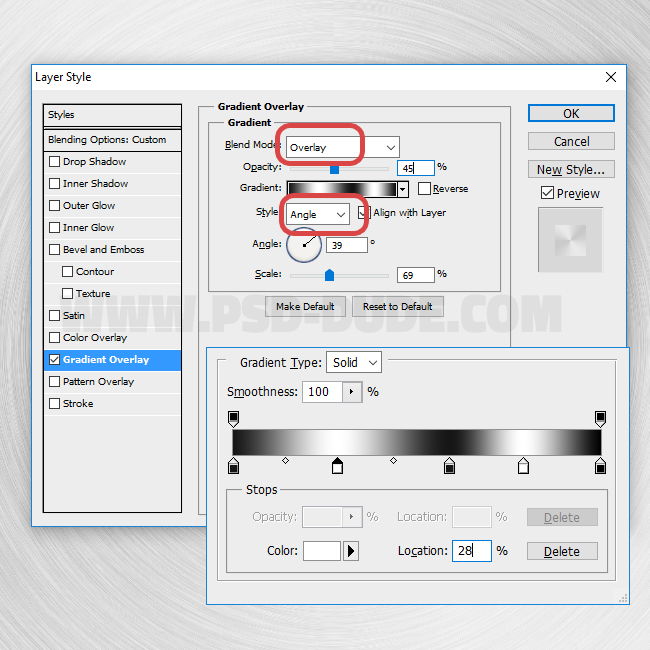Image resolution: width=650 pixels, height=650 pixels.
Task: Click the top-right opacity stop on gradient
Action: coord(600,418)
